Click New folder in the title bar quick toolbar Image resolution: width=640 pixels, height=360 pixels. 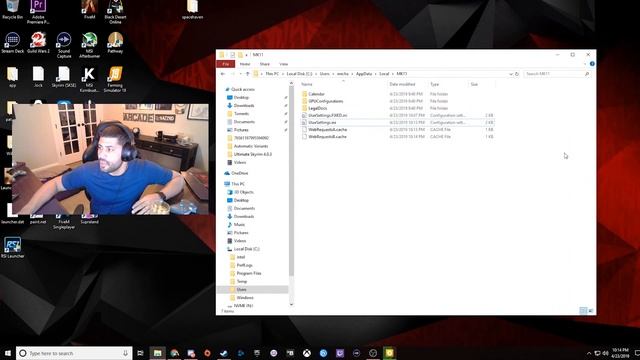click(240, 55)
